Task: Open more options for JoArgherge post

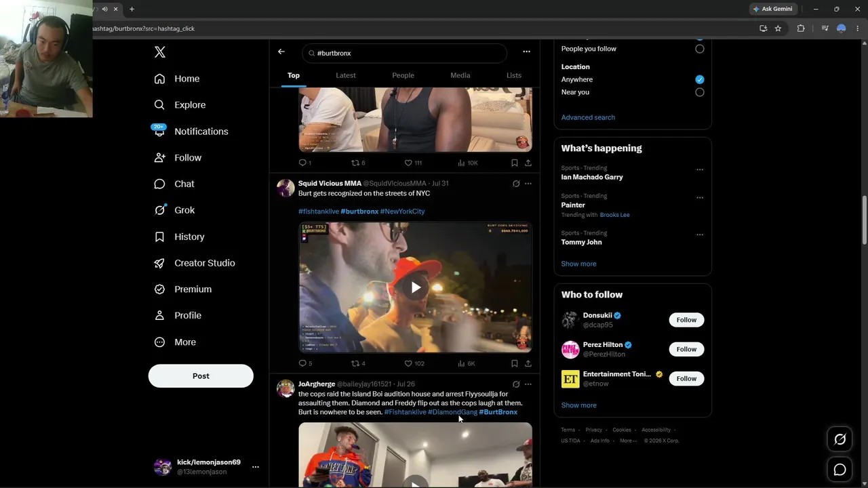Action: tap(528, 384)
